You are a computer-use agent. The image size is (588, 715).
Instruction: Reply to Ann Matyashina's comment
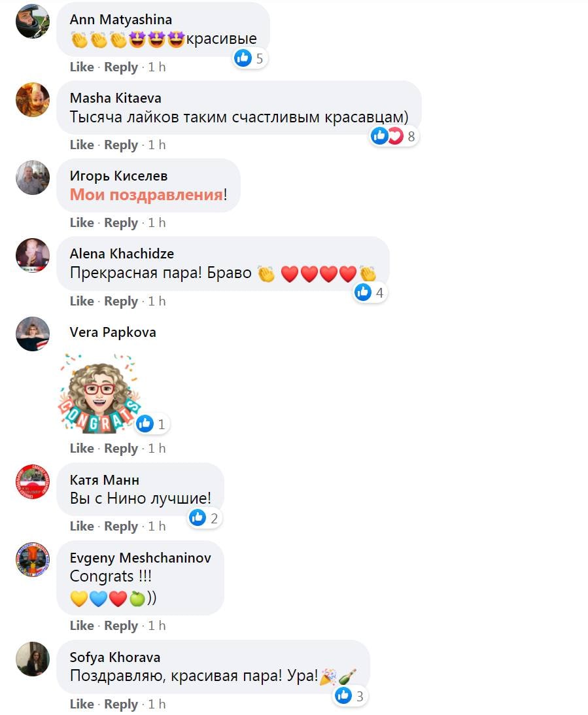pos(121,67)
